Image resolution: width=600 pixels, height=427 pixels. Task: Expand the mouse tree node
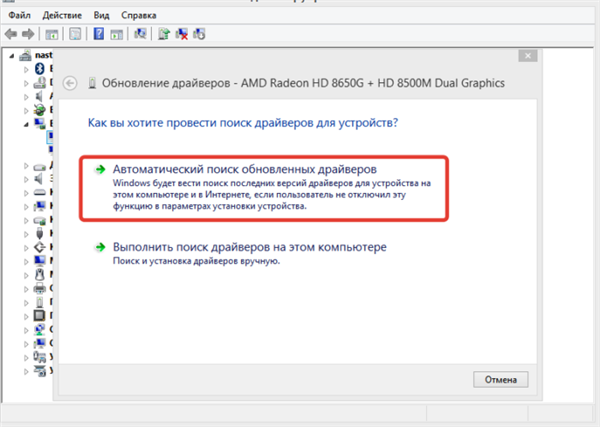(x=26, y=275)
